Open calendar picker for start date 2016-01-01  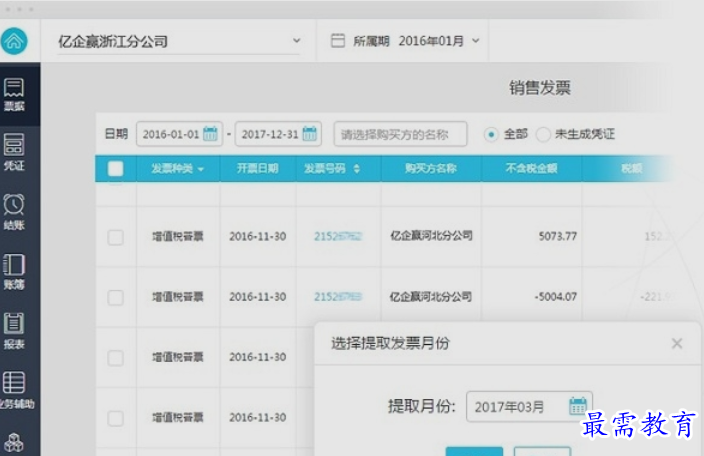click(x=210, y=133)
